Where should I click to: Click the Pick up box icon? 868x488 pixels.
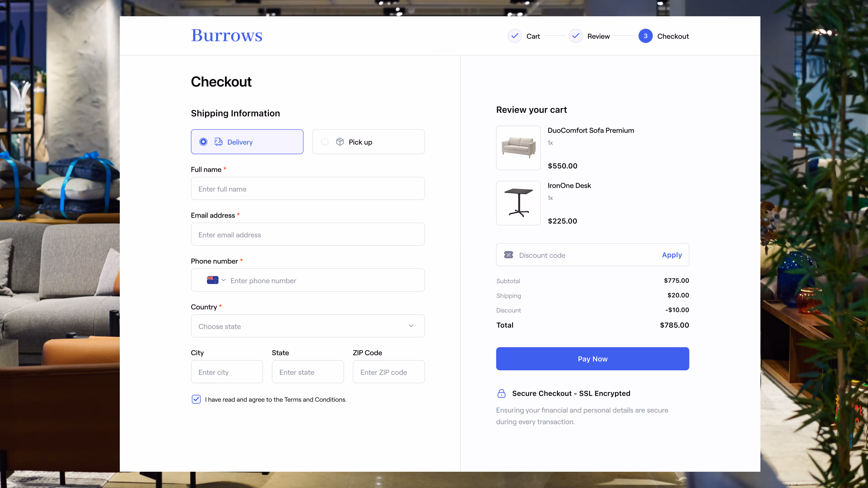(x=340, y=142)
